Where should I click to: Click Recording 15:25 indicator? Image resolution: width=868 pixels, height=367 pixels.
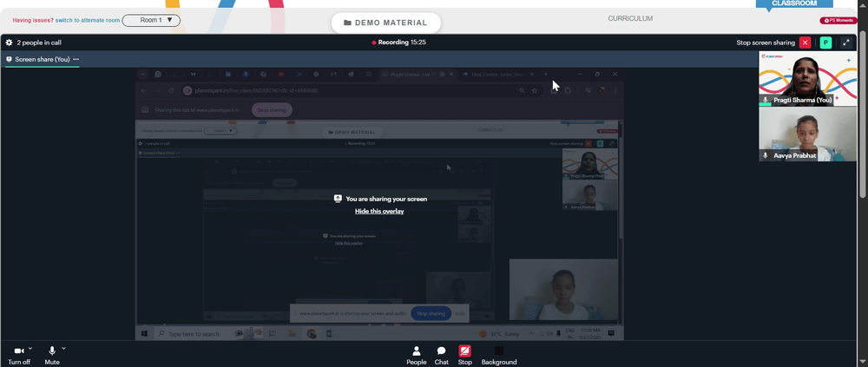(398, 42)
